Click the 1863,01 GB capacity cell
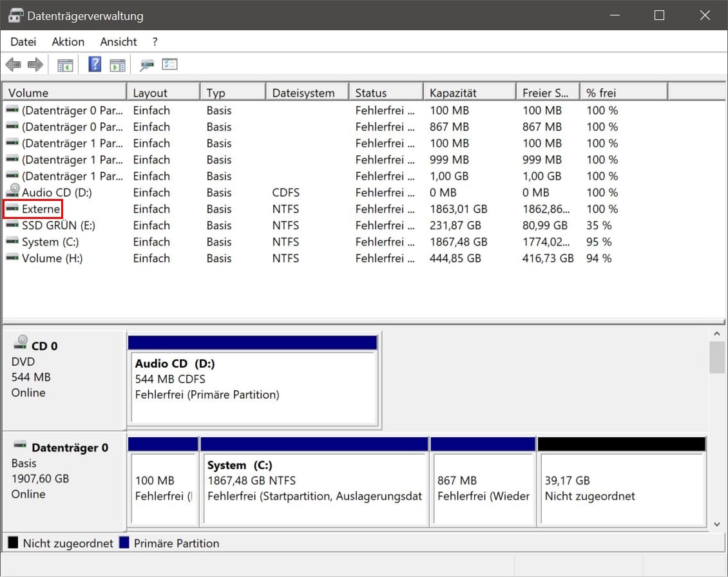728x577 pixels. tap(458, 209)
